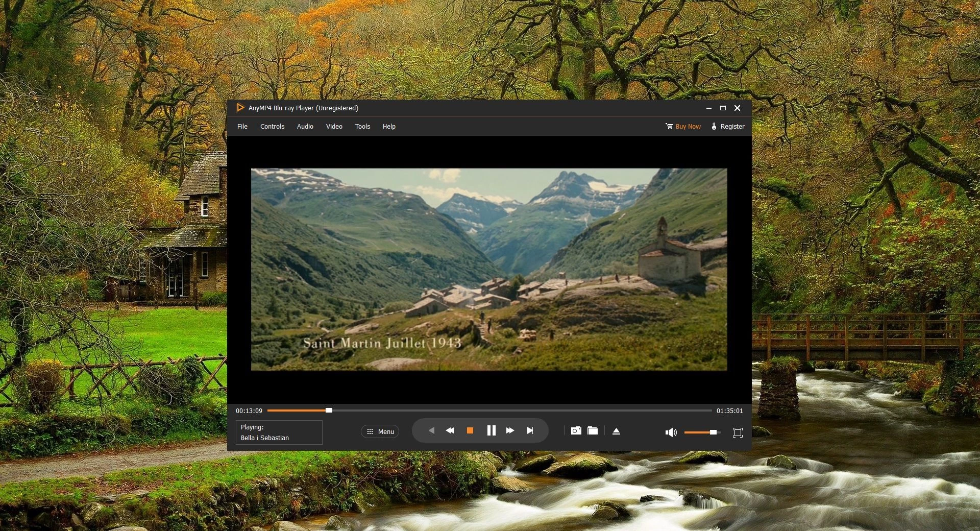
Task: Mute audio using the speaker icon
Action: pos(671,432)
